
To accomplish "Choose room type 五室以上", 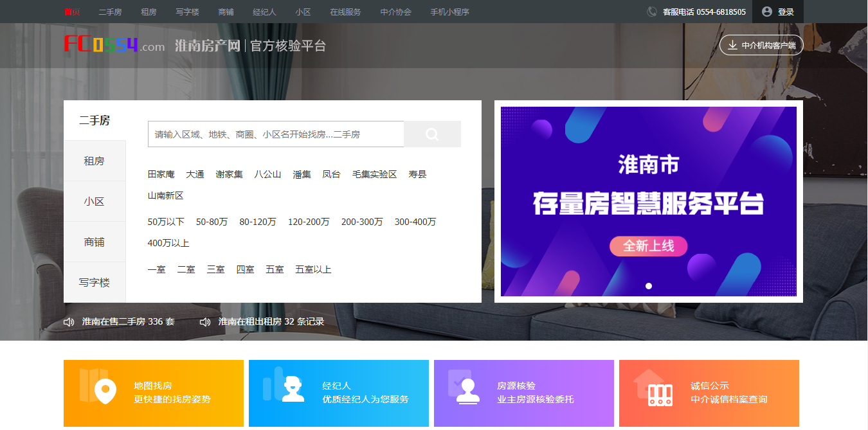I will tap(313, 269).
